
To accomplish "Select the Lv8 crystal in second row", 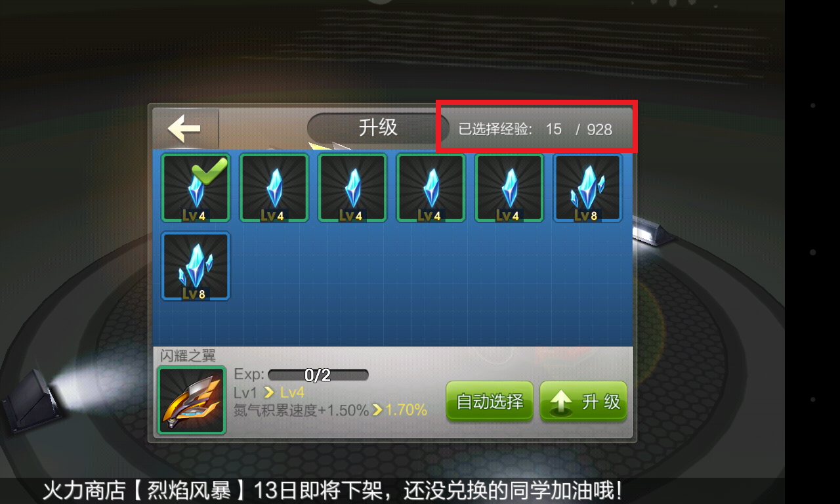I will pos(196,266).
